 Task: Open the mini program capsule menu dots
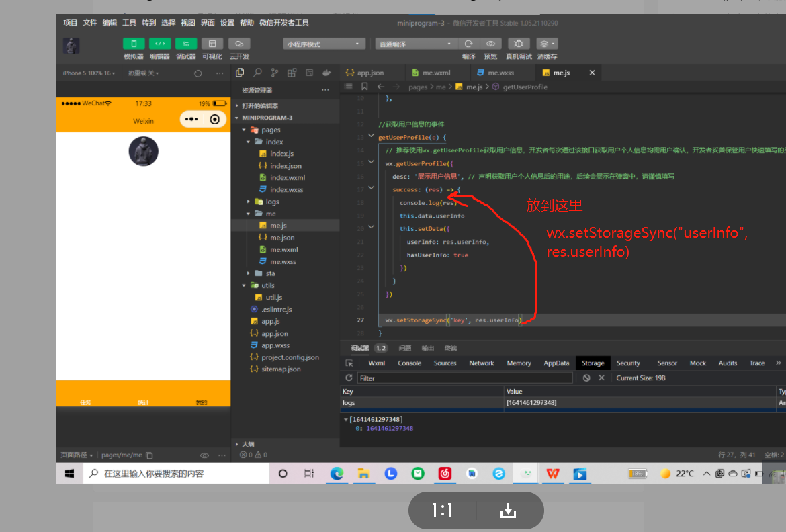191,120
